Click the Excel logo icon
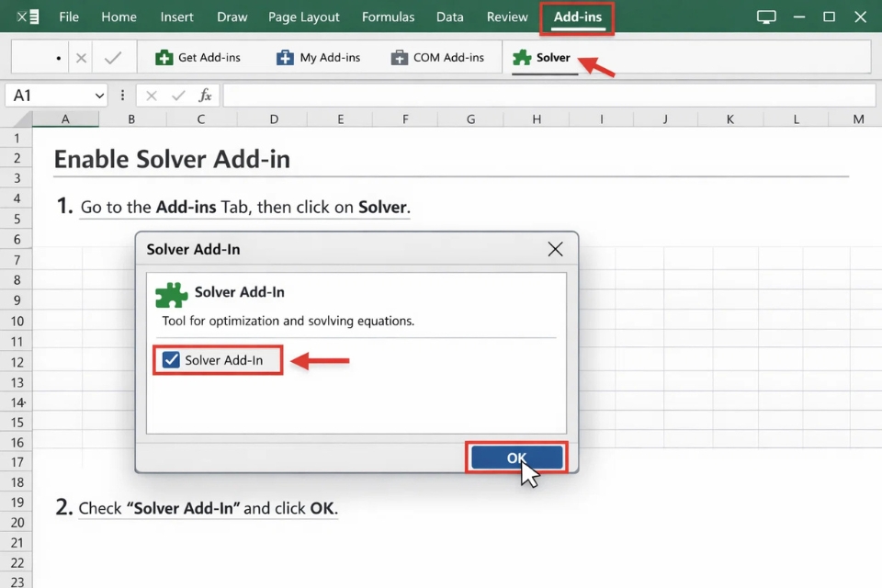This screenshot has height=588, width=882. coord(27,17)
